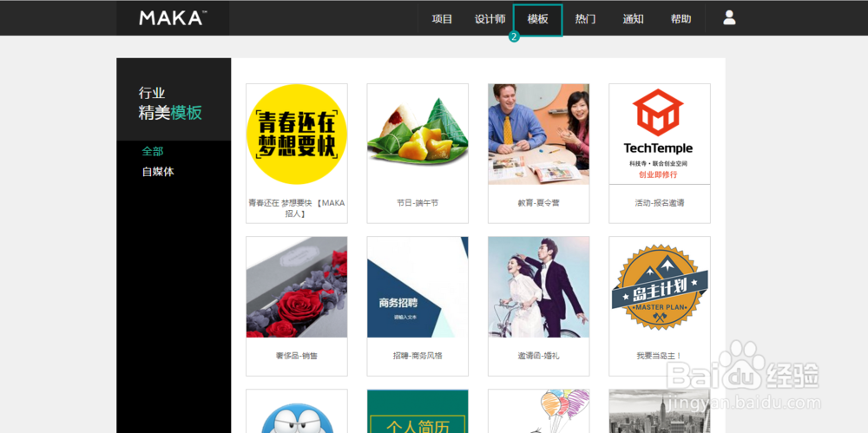Click the 招聘-商务风格 caption
This screenshot has width=868, height=433.
418,356
